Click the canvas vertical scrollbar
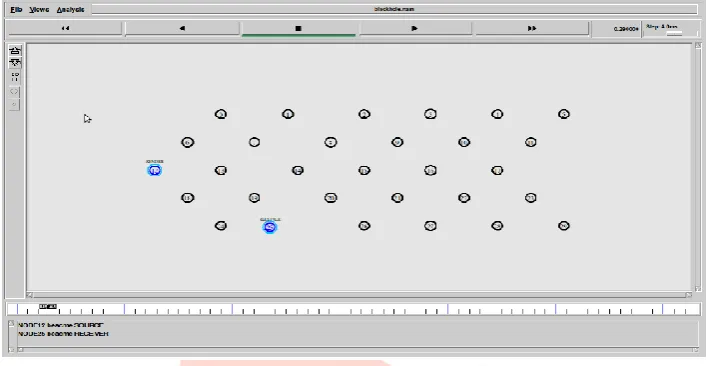 coord(698,167)
